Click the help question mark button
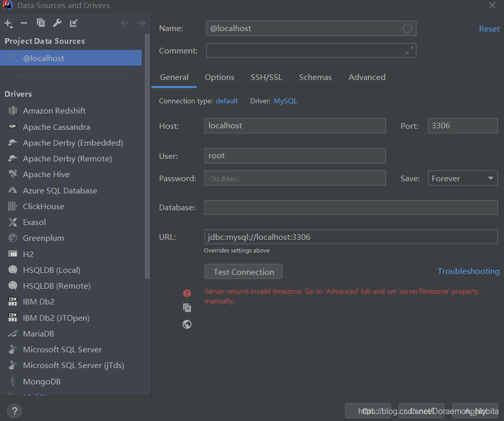The height and width of the screenshot is (421, 504). click(x=14, y=411)
